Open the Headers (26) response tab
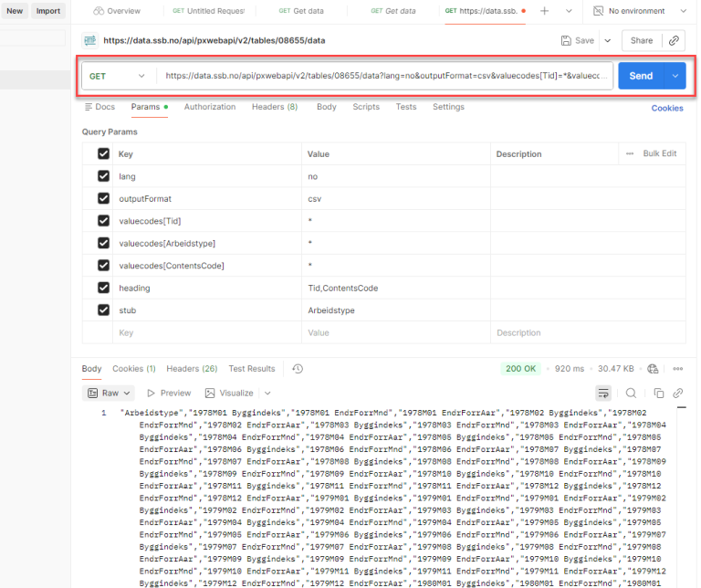 [192, 369]
